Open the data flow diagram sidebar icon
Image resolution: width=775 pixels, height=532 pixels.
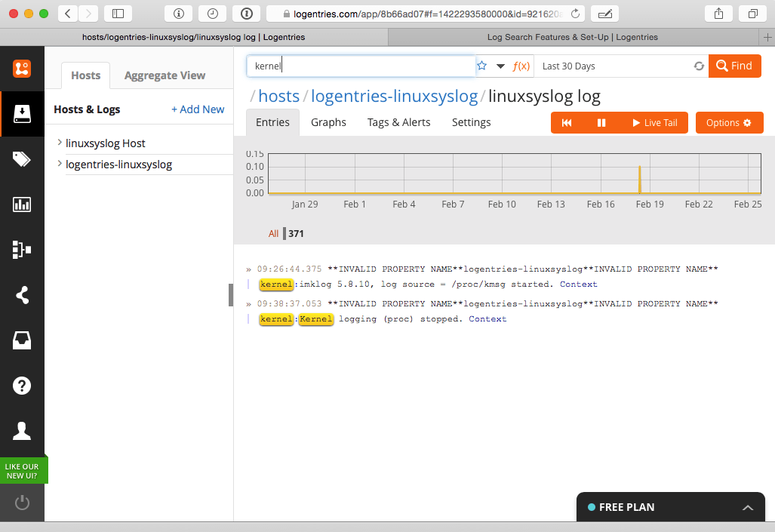tap(22, 250)
